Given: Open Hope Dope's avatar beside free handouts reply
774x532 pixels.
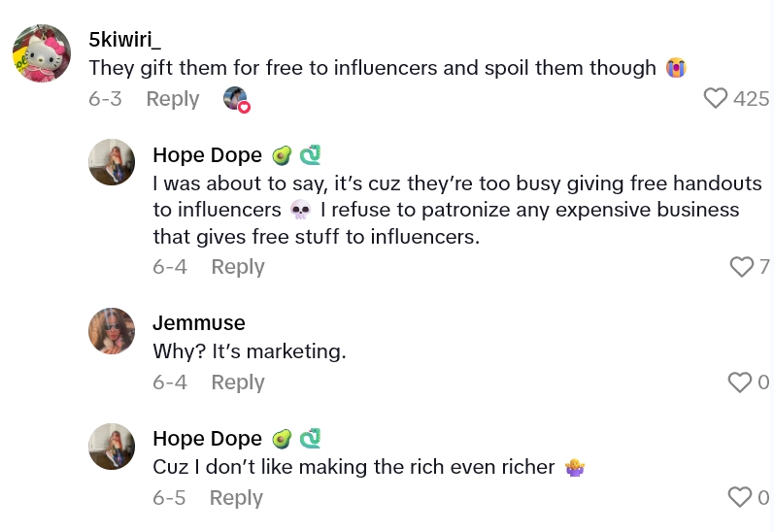Looking at the screenshot, I should pyautogui.click(x=112, y=162).
